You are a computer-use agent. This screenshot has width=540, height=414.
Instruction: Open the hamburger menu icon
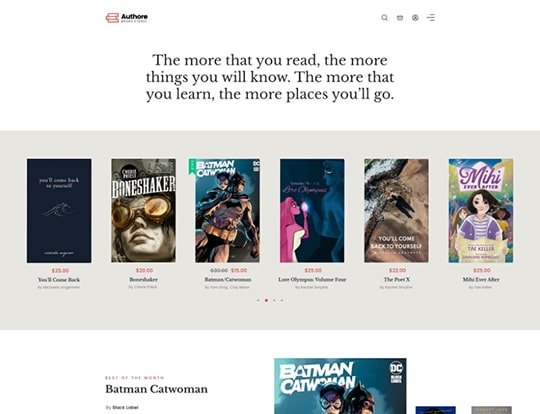431,18
